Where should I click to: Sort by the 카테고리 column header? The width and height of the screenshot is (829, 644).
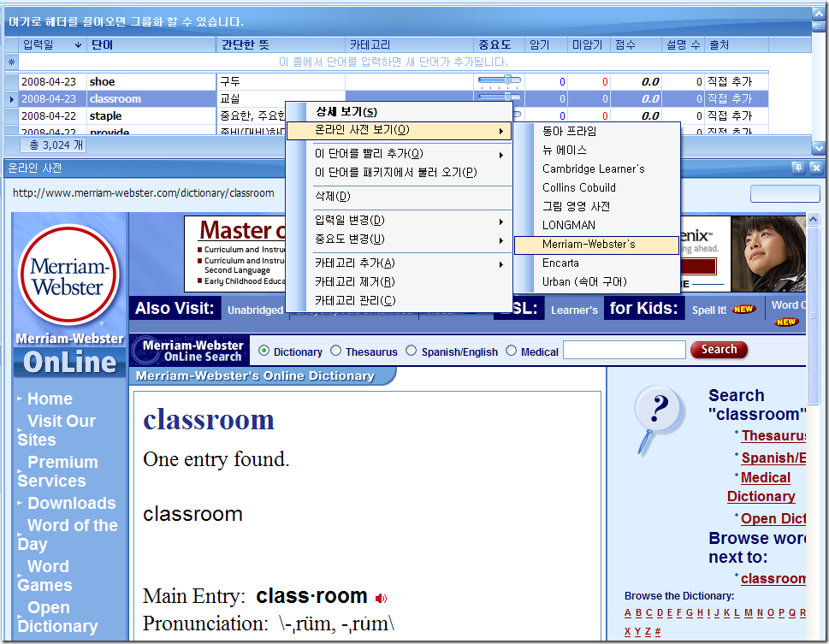(409, 45)
